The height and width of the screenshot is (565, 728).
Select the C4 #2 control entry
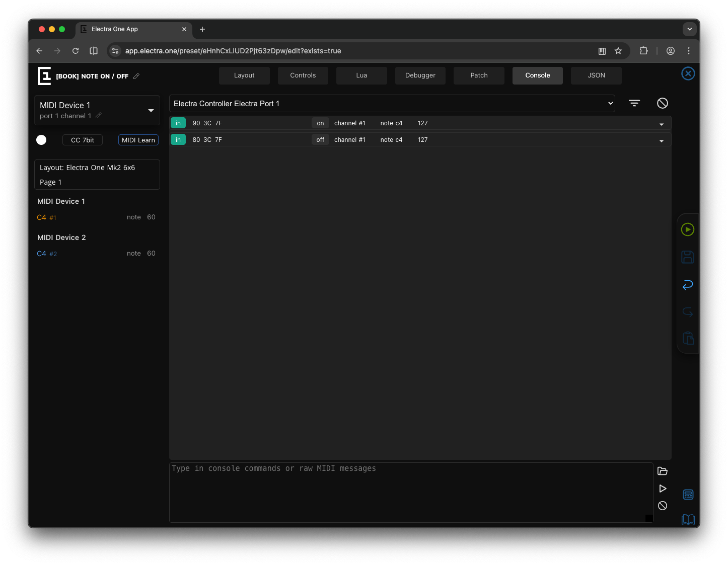point(47,254)
